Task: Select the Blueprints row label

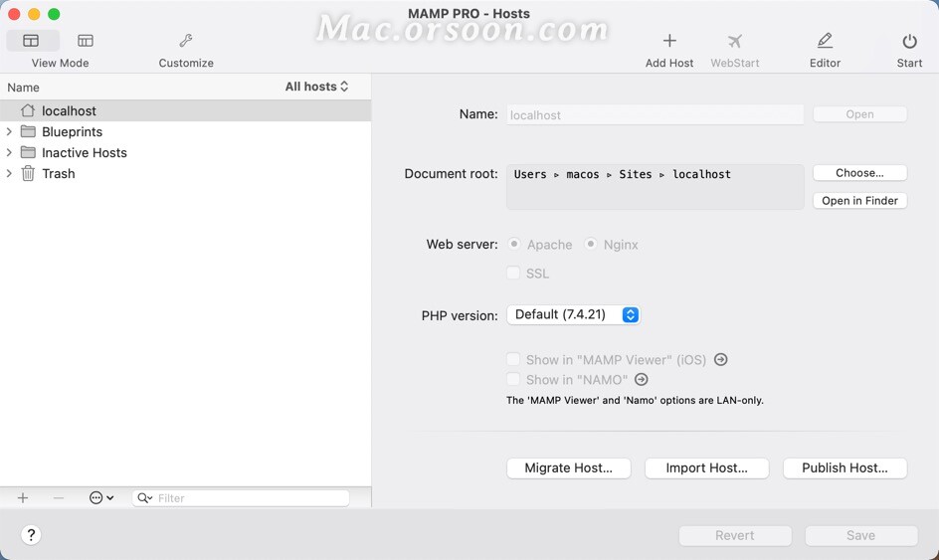Action: click(72, 131)
